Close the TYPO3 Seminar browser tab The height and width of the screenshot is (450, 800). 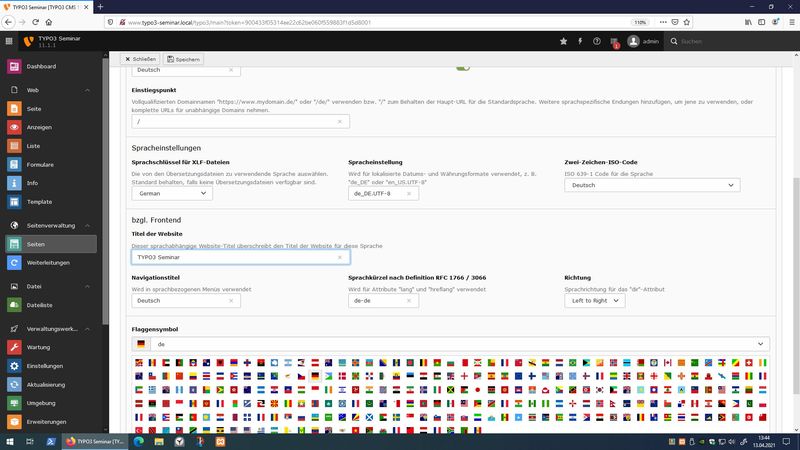86,7
